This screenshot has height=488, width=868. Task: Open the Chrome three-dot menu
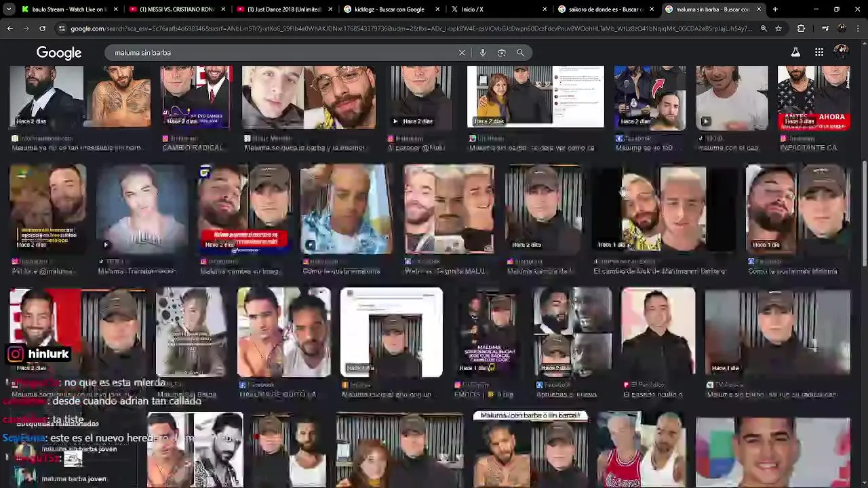(858, 28)
